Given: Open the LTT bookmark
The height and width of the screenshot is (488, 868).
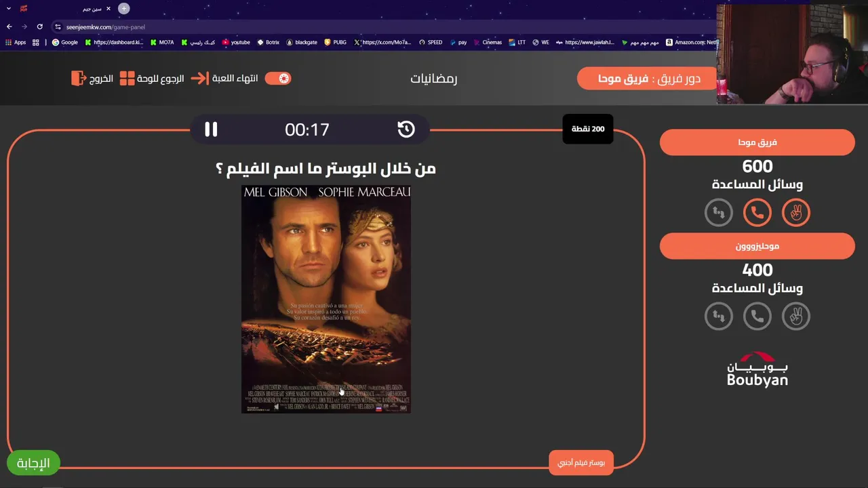Looking at the screenshot, I should pos(517,42).
